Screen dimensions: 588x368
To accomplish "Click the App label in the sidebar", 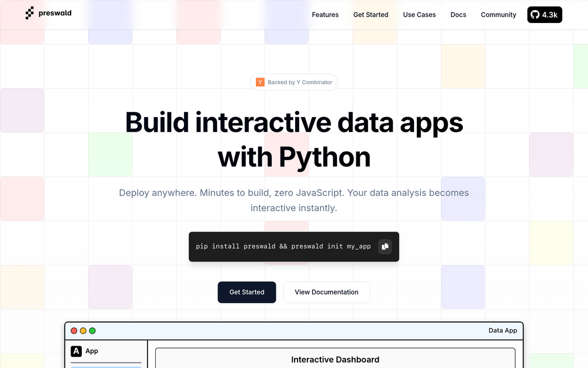I will point(92,351).
